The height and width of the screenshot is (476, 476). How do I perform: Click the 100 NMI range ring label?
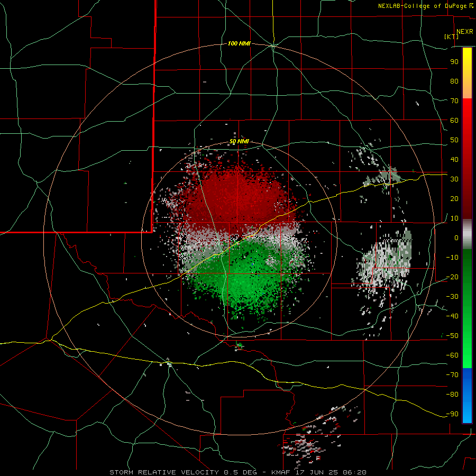(x=239, y=43)
